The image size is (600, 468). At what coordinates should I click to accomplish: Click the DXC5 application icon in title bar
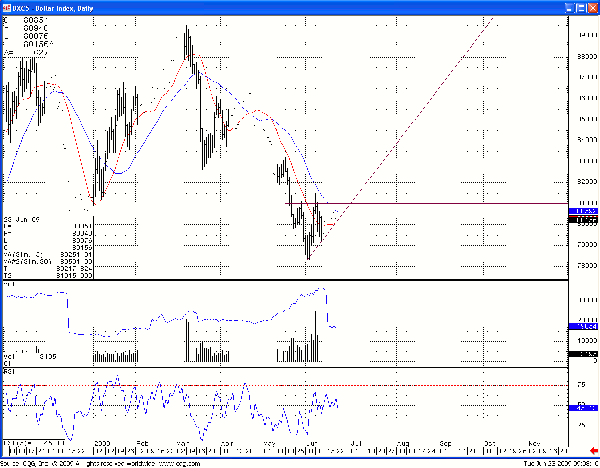(7, 7)
